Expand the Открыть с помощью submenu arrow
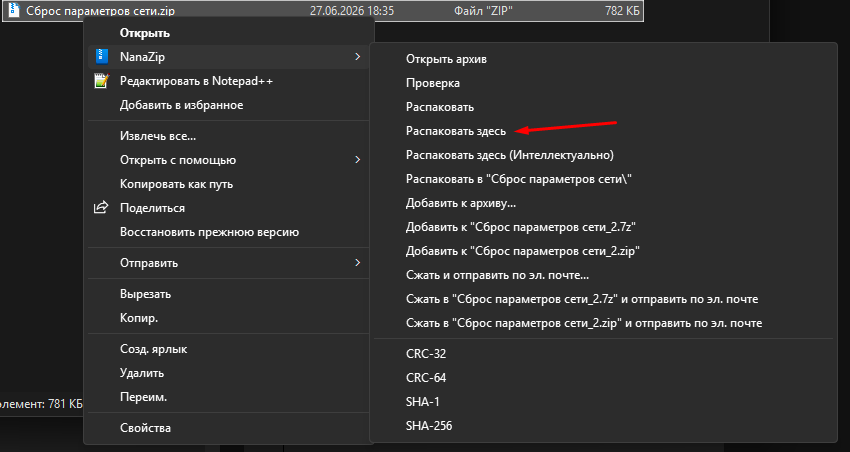The image size is (850, 452). click(x=357, y=159)
